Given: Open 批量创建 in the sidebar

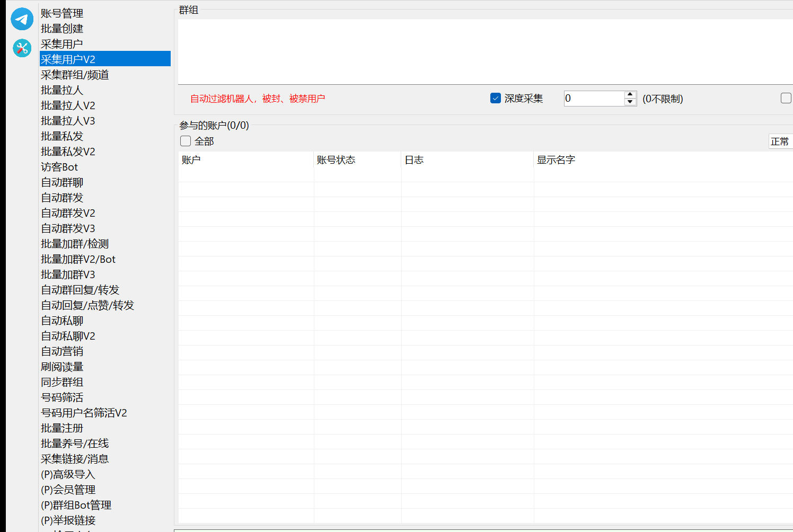Looking at the screenshot, I should pyautogui.click(x=105, y=29).
